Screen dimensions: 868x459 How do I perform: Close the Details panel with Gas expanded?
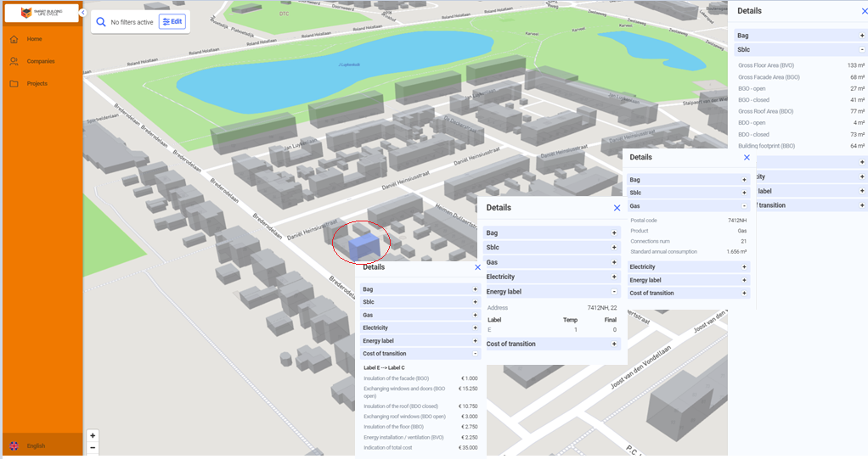coord(747,158)
